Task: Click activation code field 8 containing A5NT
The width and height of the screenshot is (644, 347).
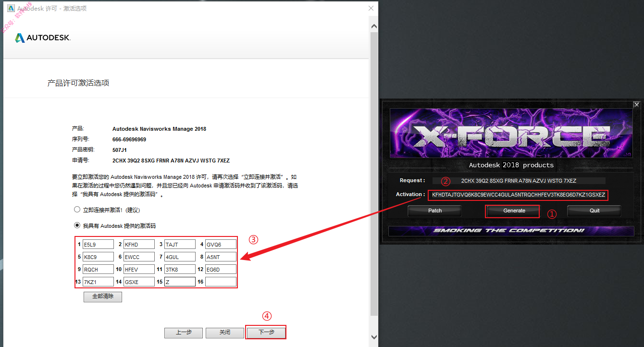Action: (x=221, y=257)
